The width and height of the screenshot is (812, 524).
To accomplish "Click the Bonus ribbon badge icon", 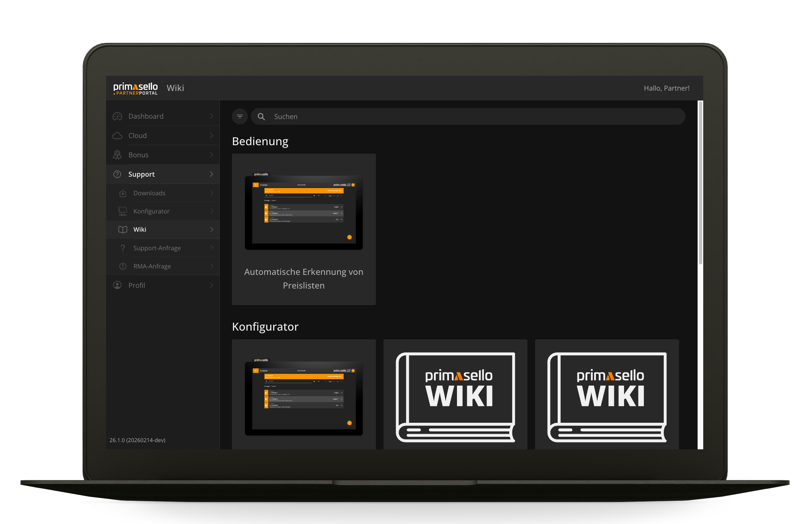I will (117, 155).
